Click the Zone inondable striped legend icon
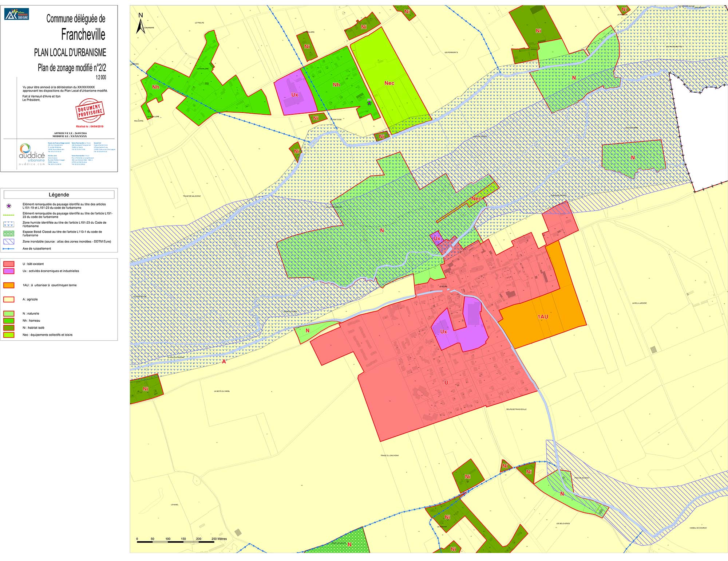This screenshot has height=561, width=728. coord(9,242)
